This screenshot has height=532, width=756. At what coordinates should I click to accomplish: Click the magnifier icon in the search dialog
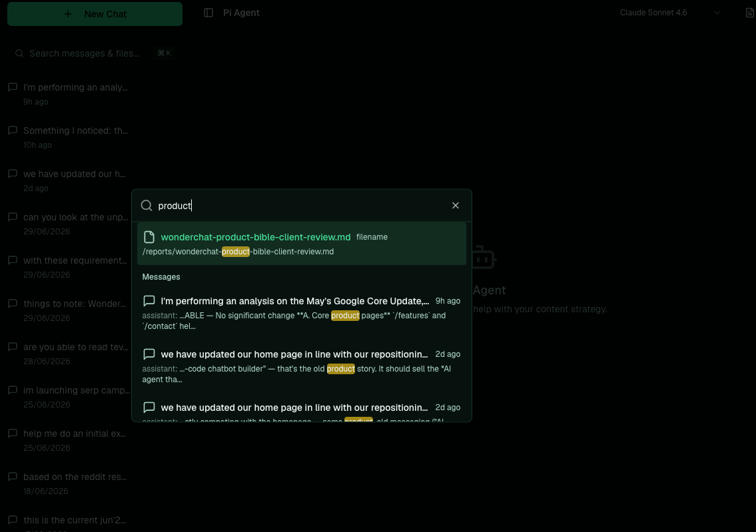tap(147, 206)
